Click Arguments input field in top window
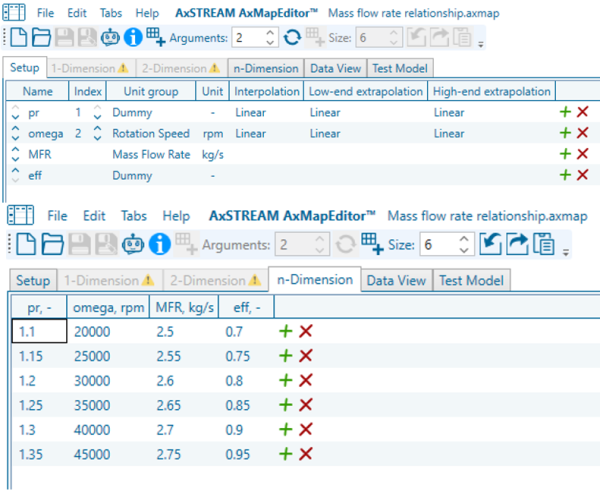 (x=249, y=38)
